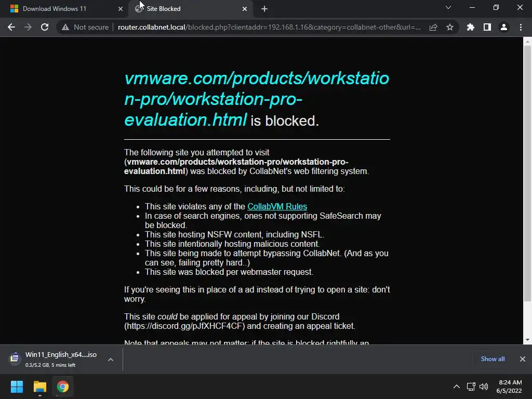Click the Chrome taskbar icon

pyautogui.click(x=62, y=387)
